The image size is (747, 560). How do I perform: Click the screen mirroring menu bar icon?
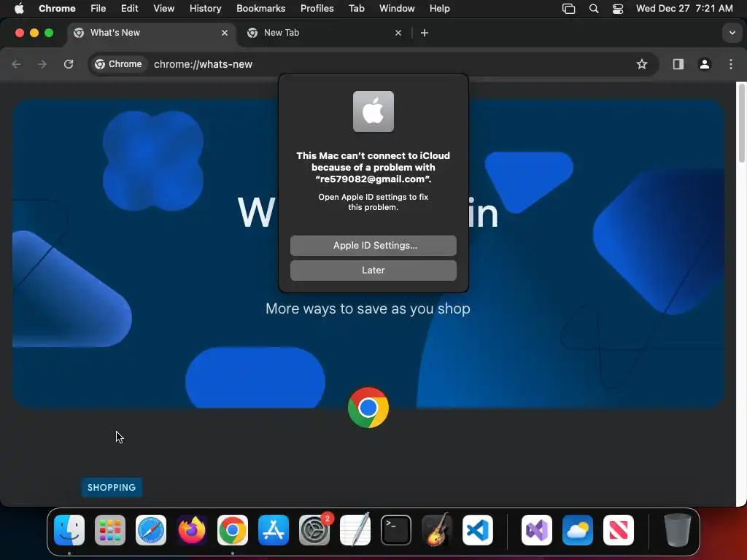pos(568,9)
